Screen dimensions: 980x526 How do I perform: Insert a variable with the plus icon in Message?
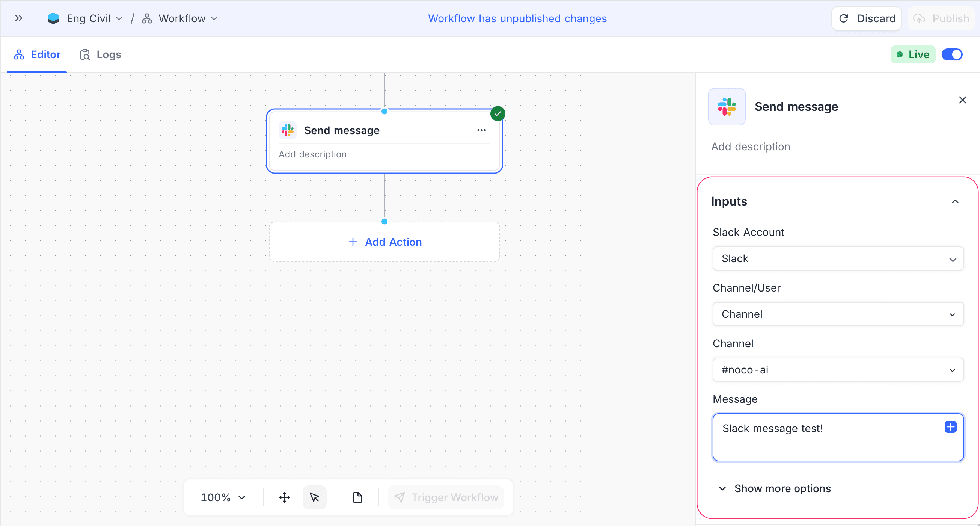pyautogui.click(x=950, y=427)
